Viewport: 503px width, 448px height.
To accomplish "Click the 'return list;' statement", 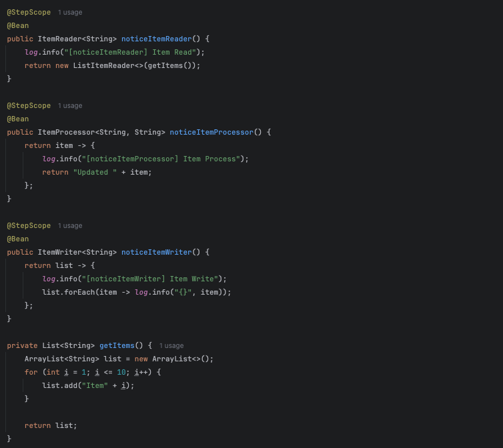I will [x=51, y=426].
